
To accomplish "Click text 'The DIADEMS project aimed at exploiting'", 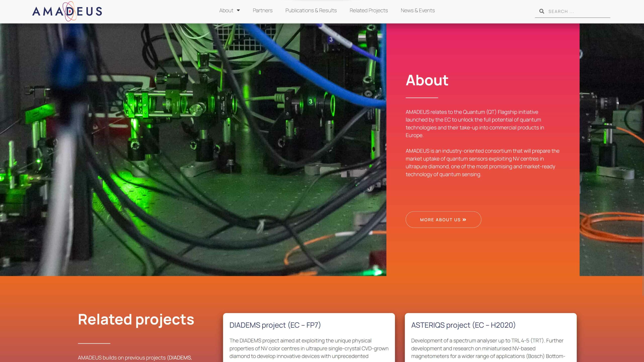I will [x=309, y=348].
